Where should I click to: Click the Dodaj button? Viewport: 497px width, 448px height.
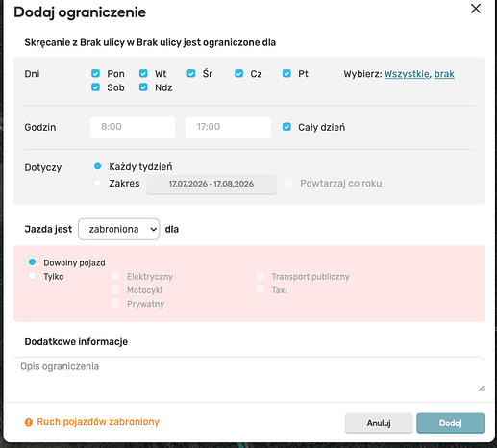(450, 423)
